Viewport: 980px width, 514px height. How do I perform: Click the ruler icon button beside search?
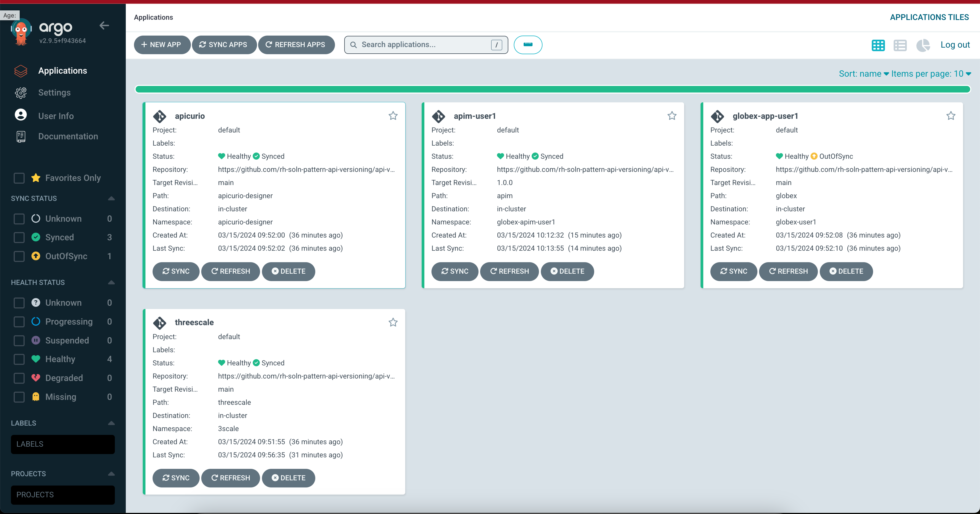pos(528,45)
